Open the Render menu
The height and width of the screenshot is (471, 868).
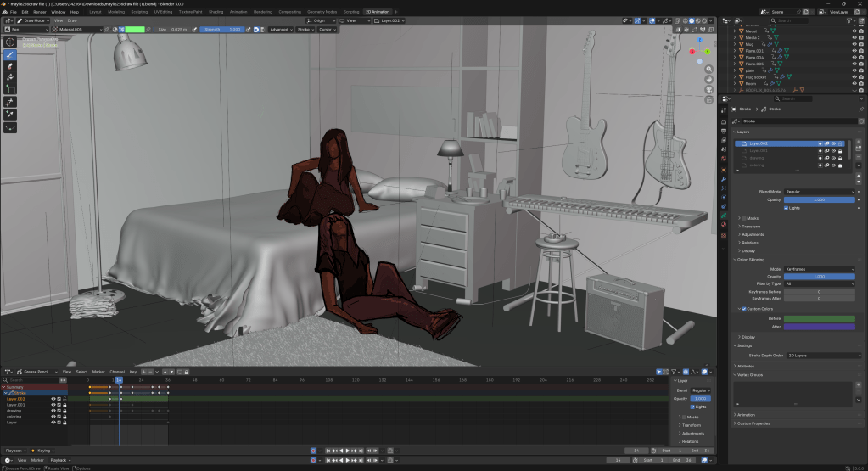coord(39,12)
